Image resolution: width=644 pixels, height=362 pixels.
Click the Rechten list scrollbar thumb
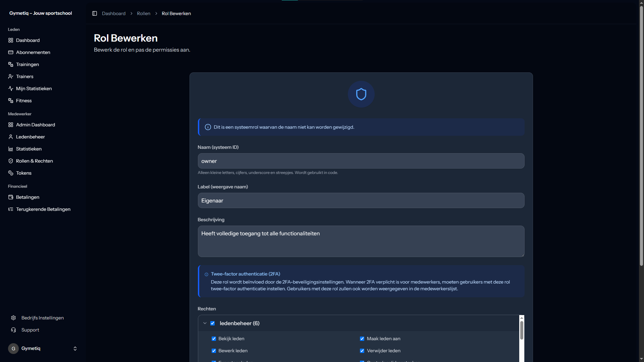point(522,330)
